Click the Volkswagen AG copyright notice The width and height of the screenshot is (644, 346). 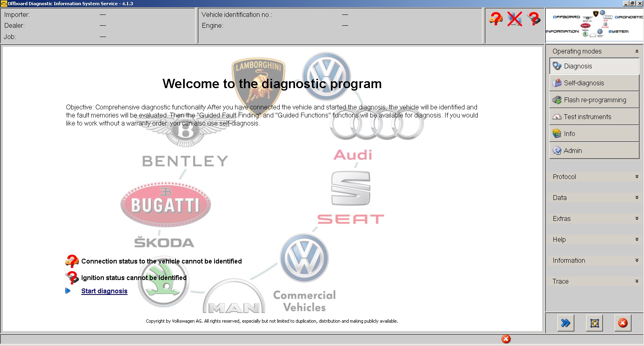click(272, 321)
